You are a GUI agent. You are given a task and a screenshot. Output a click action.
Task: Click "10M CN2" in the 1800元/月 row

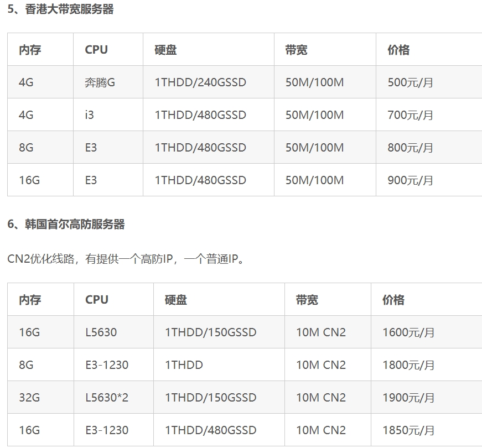point(321,364)
